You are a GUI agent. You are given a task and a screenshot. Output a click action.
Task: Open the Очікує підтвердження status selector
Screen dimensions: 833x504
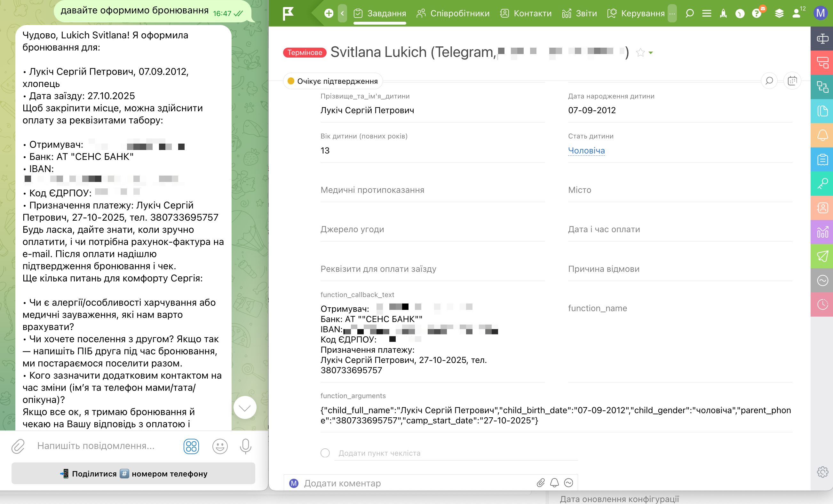pyautogui.click(x=333, y=81)
